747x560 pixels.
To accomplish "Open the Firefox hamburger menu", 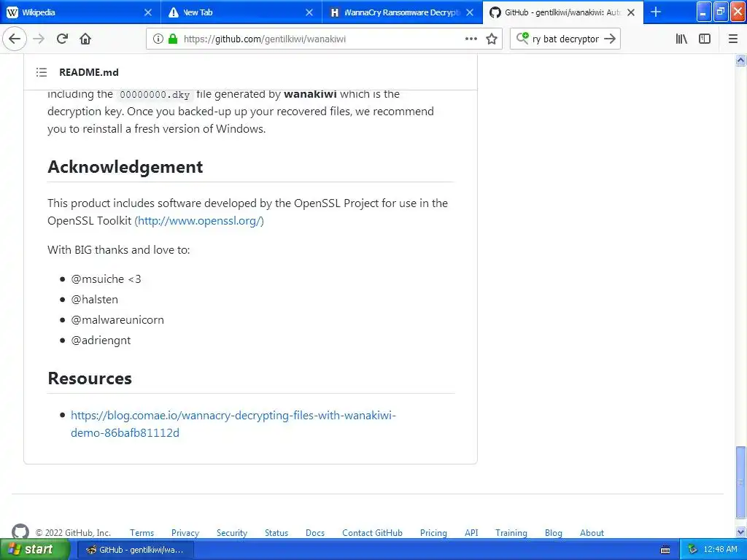I will (x=733, y=39).
